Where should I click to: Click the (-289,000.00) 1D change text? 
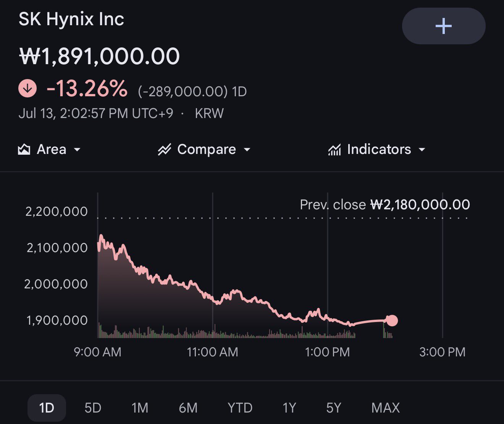coord(192,91)
